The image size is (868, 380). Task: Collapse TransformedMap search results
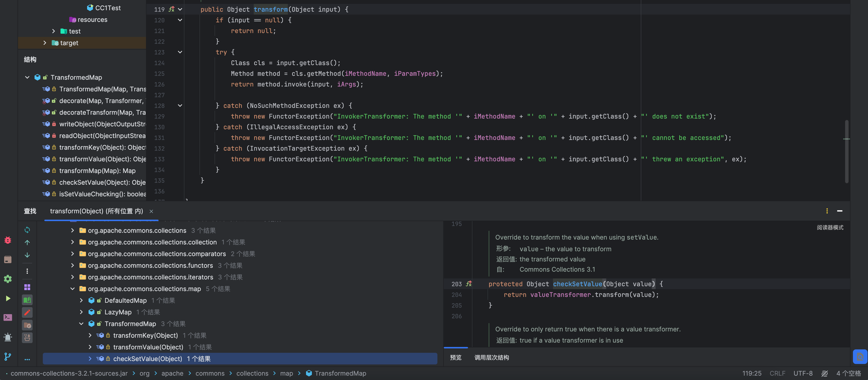(81, 324)
